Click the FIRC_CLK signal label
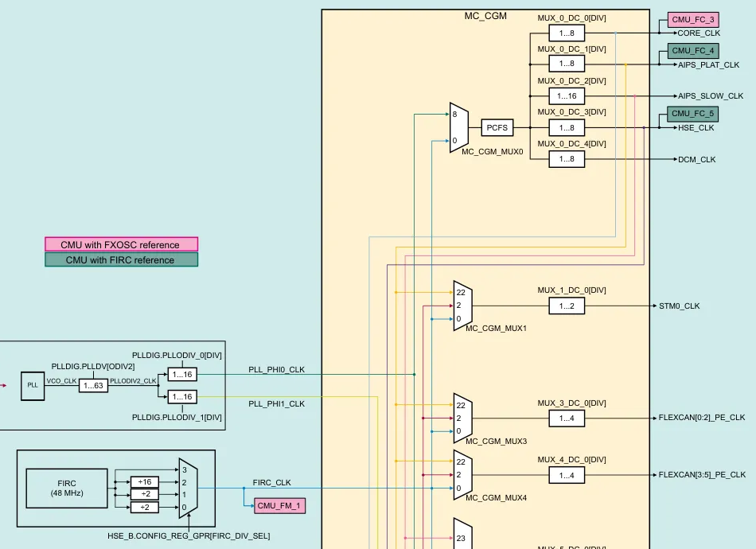Screen dimensions: 756x549 point(272,482)
